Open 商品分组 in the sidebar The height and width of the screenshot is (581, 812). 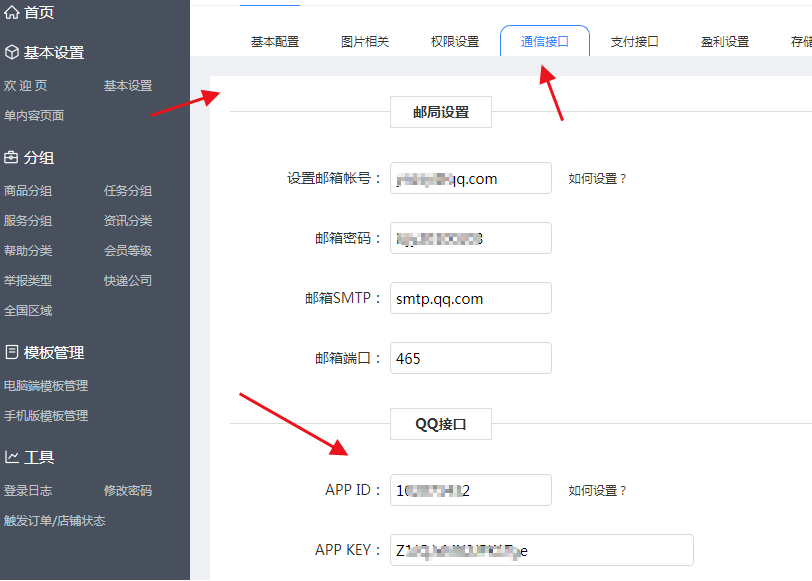pos(28,191)
